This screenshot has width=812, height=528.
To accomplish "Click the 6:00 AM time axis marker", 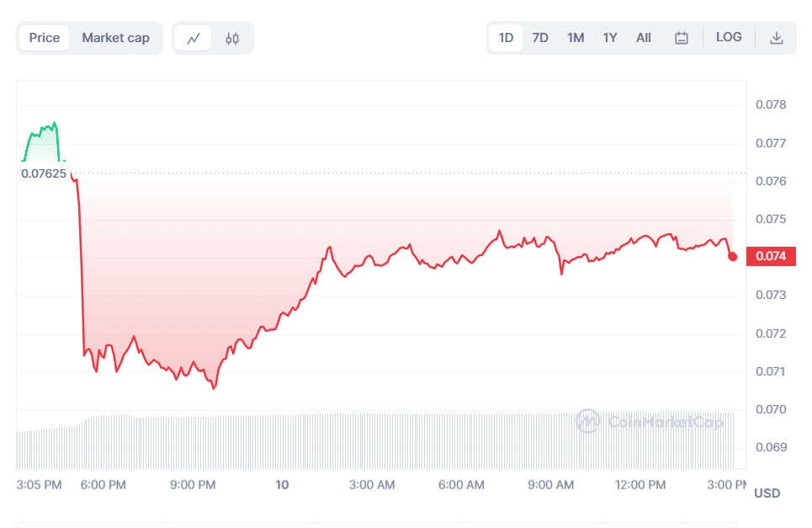I will pyautogui.click(x=462, y=485).
